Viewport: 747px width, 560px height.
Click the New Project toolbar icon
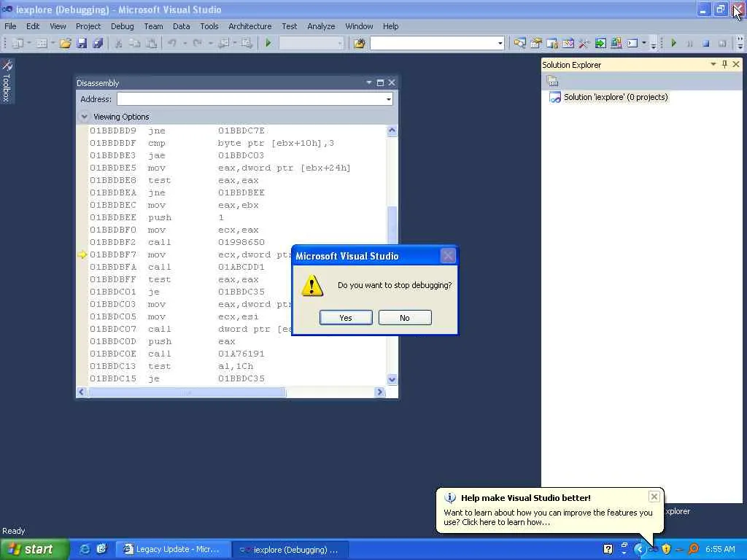tap(18, 43)
